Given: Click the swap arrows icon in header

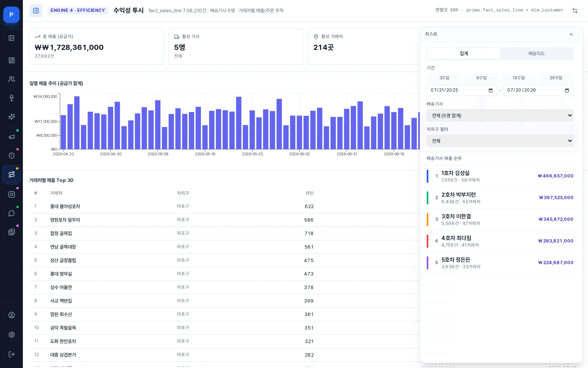Looking at the screenshot, I should coord(575,10).
